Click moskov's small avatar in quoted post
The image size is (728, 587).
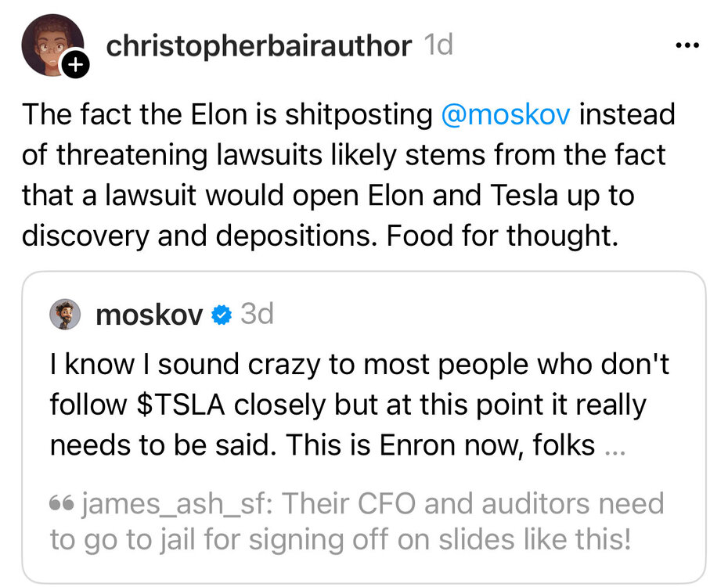coord(66,315)
